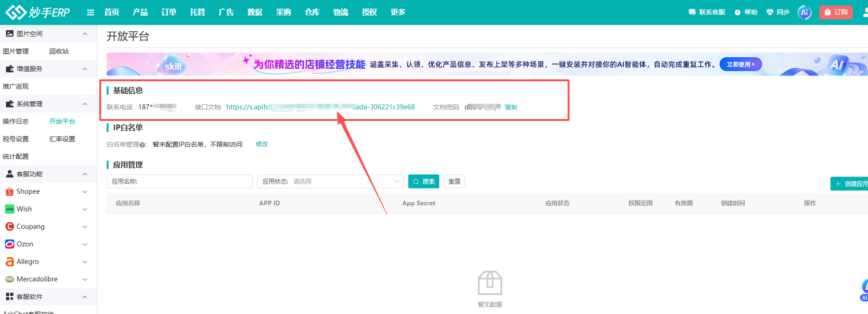Select 开放平台 in sidebar
Image resolution: width=868 pixels, height=314 pixels.
[63, 122]
